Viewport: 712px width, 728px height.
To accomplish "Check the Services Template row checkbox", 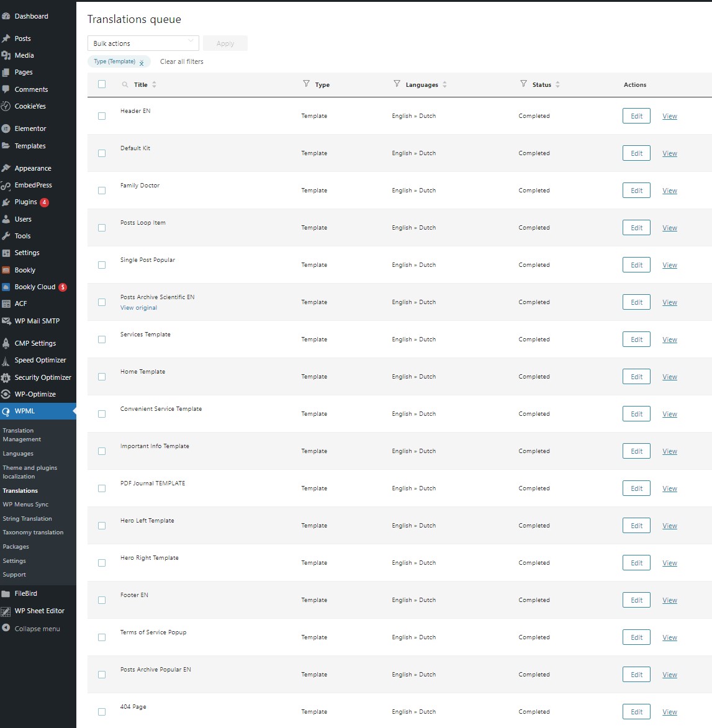I will pos(102,339).
